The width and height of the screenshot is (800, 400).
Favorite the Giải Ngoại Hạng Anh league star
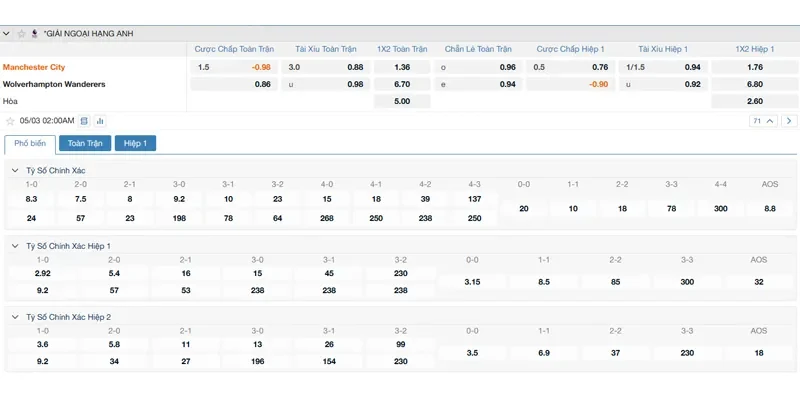[21, 34]
